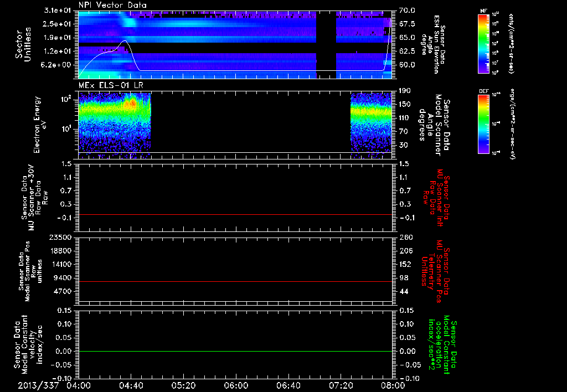Click the 67.5 sun elevation tick label
This screenshot has height=392, width=567.
click(x=407, y=24)
